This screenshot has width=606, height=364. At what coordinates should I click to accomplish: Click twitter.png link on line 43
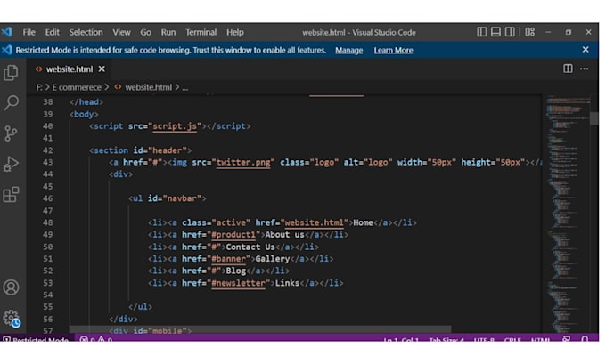tap(243, 163)
